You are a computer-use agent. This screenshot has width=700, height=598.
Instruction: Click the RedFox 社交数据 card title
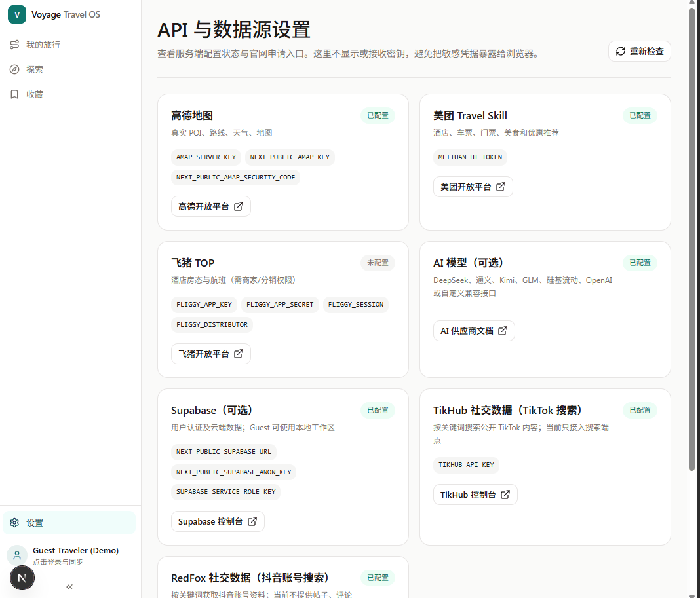pyautogui.click(x=250, y=578)
